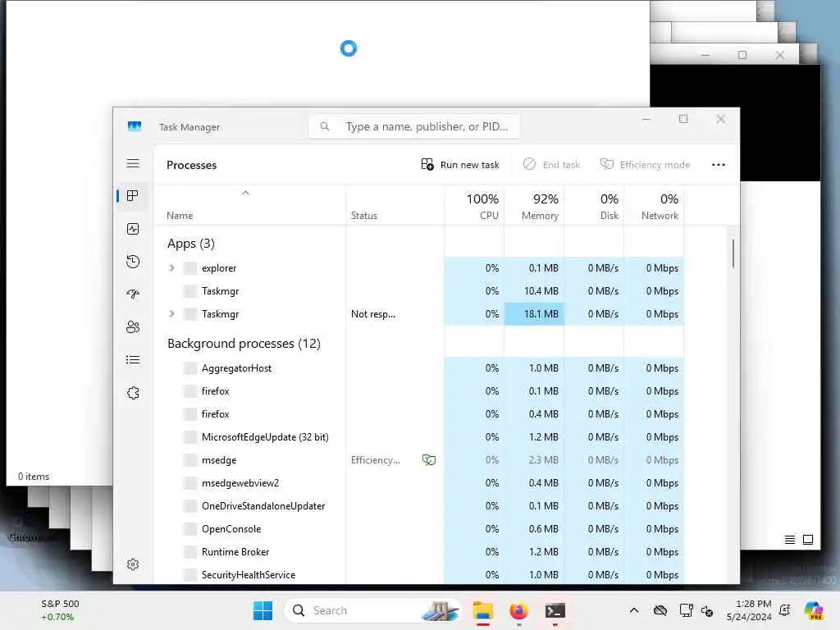
Task: Open Terminal from taskbar
Action: click(555, 610)
